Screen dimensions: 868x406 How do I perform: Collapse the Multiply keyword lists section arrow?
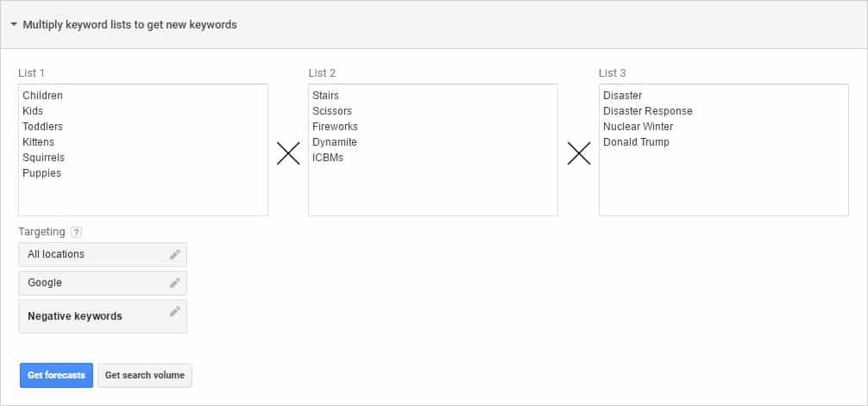click(14, 25)
